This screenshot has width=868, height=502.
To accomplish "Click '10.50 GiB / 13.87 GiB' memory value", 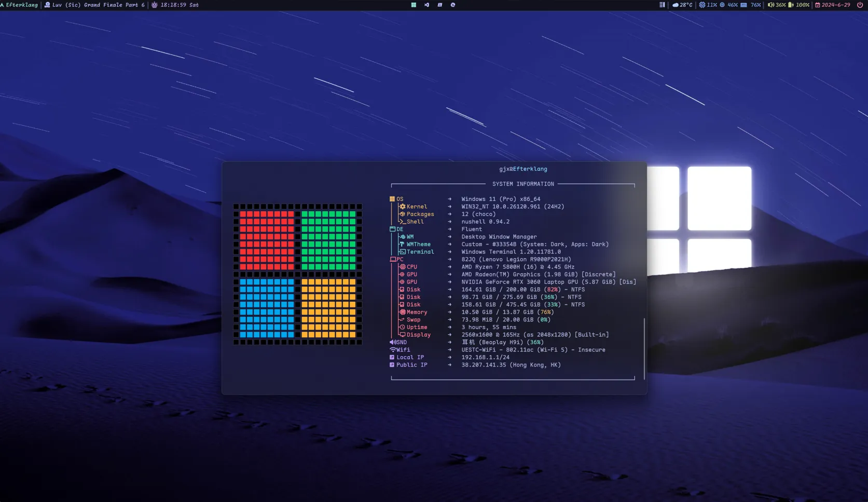I will 497,312.
